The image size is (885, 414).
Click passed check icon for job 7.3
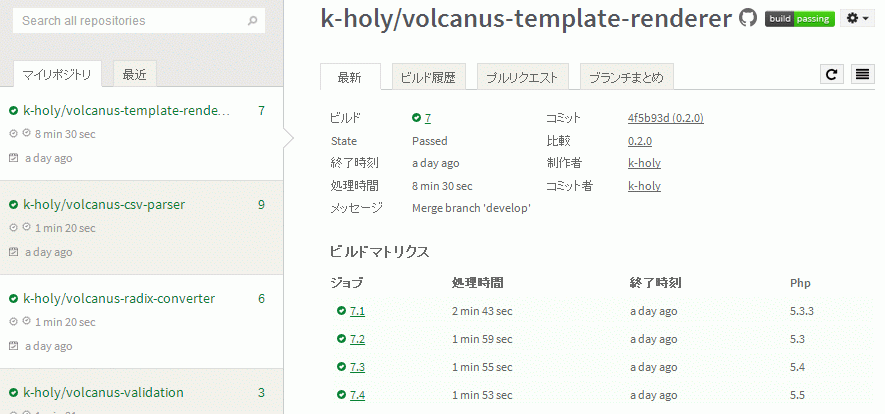(x=341, y=367)
